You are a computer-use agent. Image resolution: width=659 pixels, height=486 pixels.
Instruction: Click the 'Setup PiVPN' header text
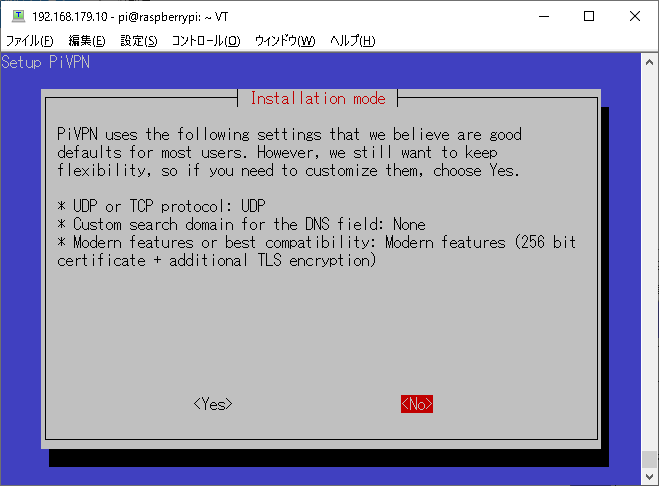45,62
